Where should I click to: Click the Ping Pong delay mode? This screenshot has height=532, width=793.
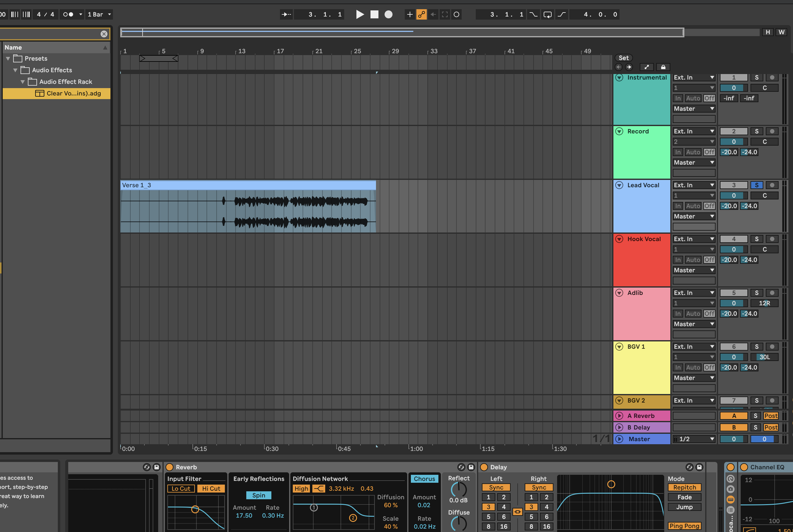(x=684, y=526)
